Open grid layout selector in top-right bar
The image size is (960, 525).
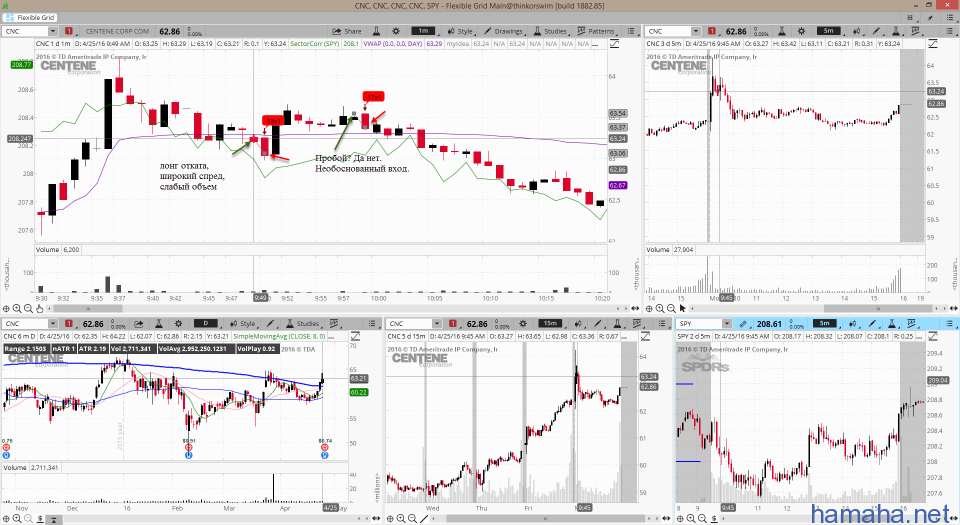pos(910,18)
